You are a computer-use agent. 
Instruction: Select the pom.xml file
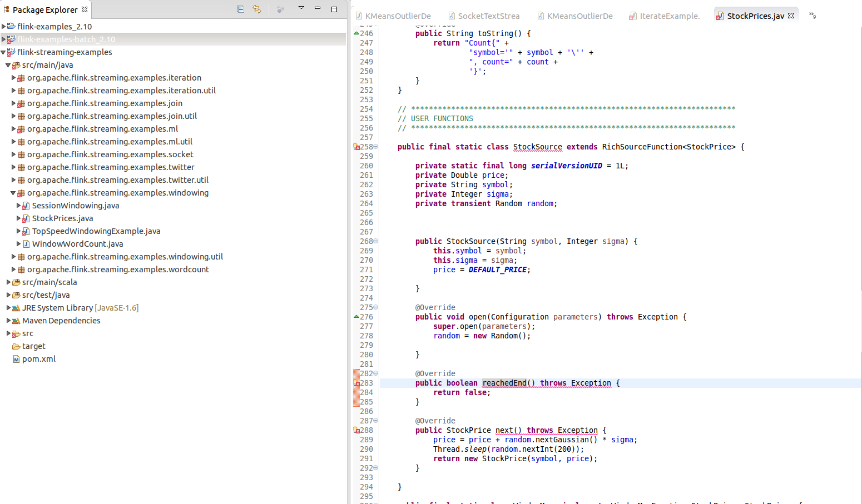click(x=39, y=359)
